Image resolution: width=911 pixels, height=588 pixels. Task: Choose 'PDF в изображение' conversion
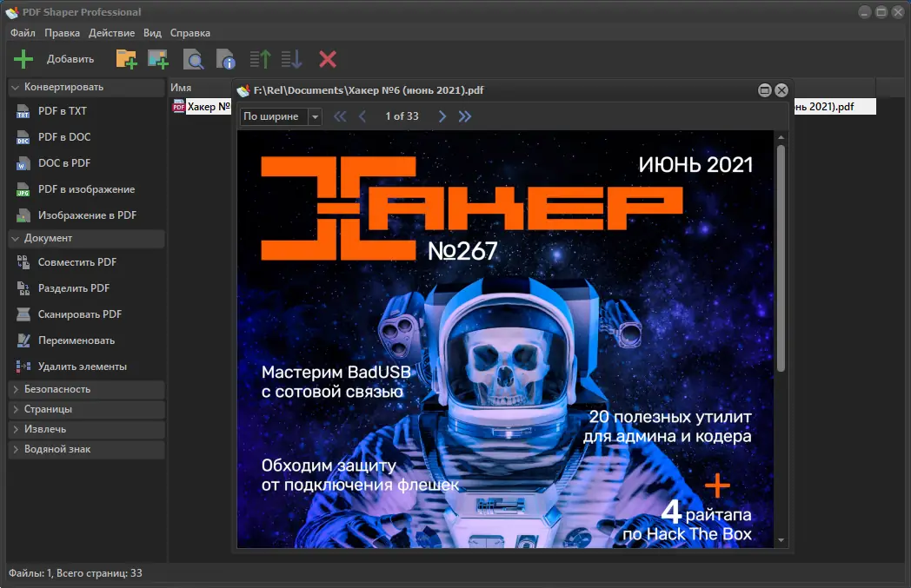86,189
